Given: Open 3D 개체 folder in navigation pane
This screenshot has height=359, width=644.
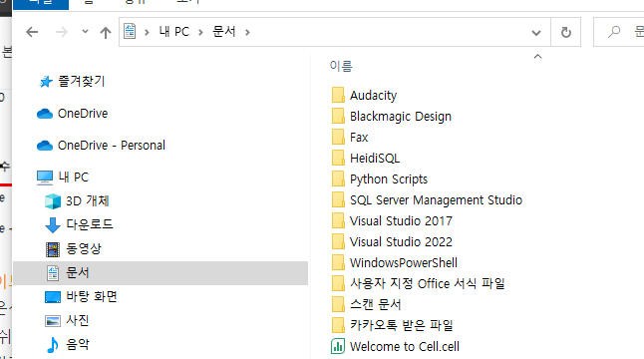Looking at the screenshot, I should click(x=88, y=200).
